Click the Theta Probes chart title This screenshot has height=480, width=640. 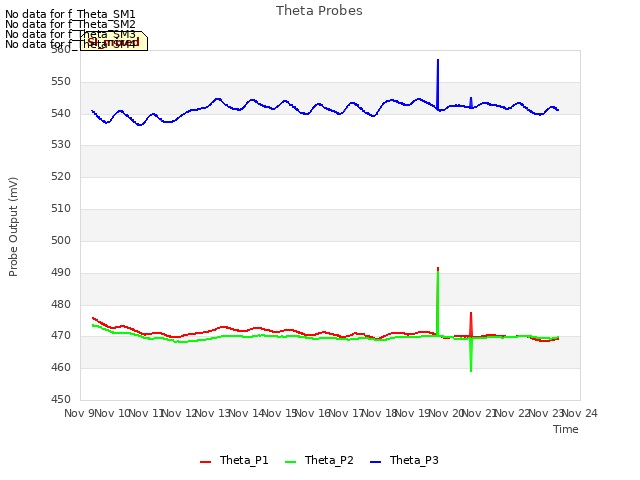(x=319, y=11)
